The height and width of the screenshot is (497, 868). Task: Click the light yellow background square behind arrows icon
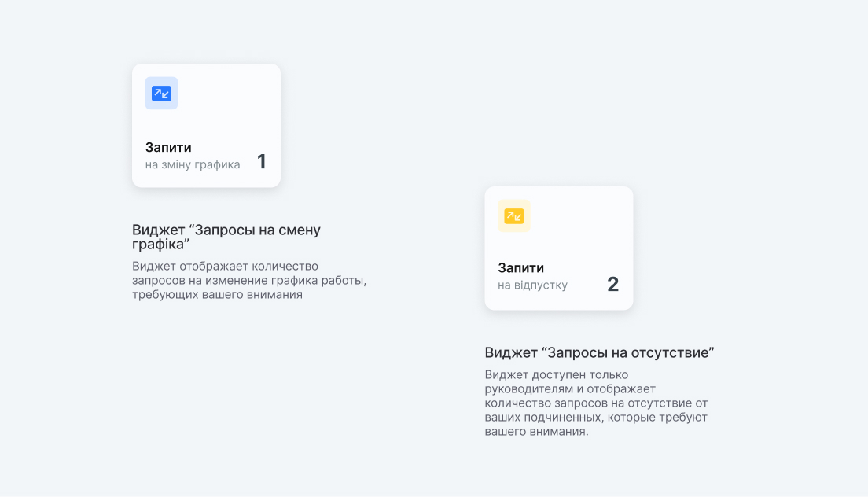(x=513, y=215)
